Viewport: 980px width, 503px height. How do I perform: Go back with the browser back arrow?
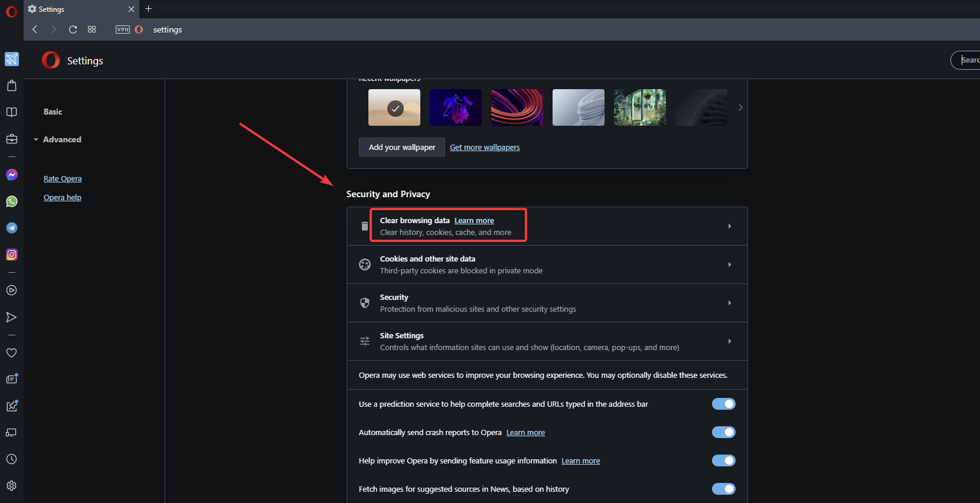(x=35, y=30)
